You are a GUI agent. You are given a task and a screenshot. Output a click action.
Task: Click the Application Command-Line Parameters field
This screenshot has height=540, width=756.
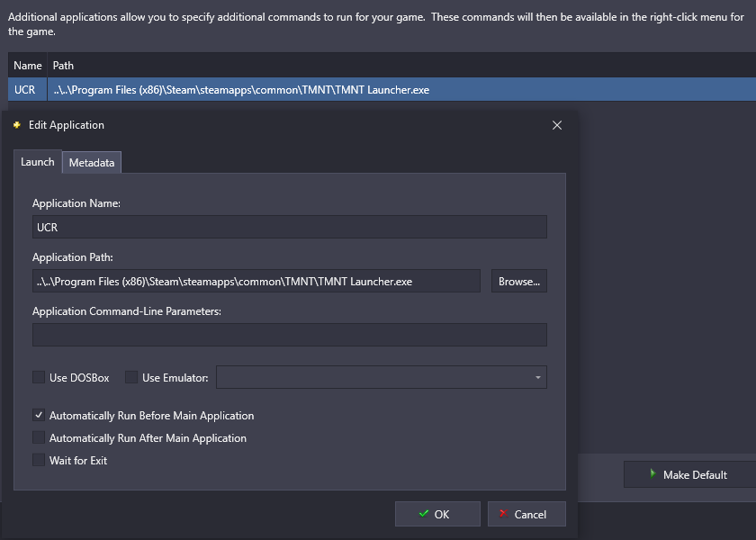tap(289, 335)
